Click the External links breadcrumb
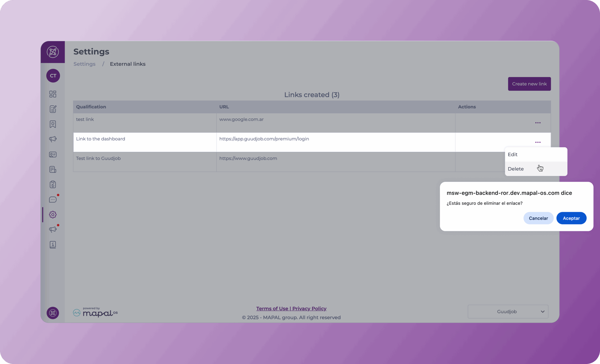The height and width of the screenshot is (364, 600). tap(127, 64)
